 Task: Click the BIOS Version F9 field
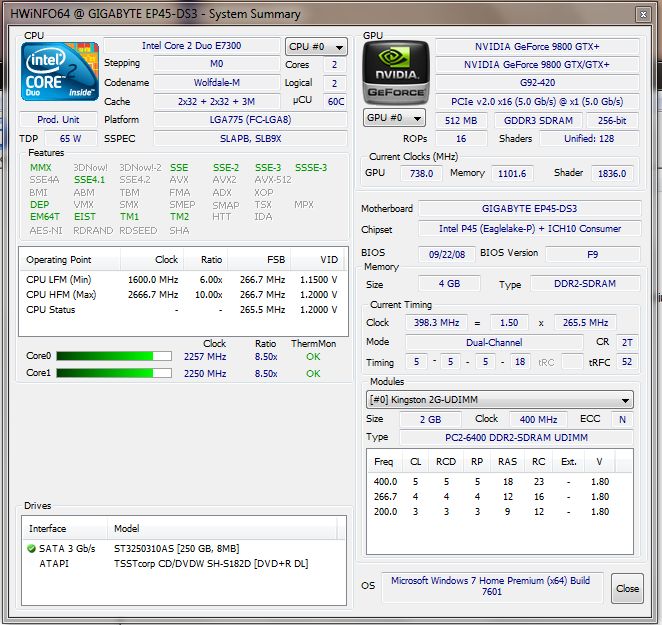click(593, 254)
